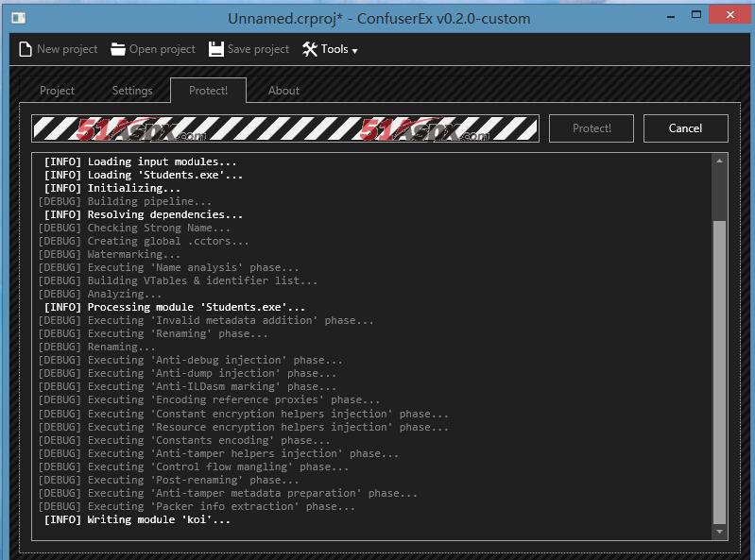Click the Executing 'Renaming' phase line
755x560 pixels.
tap(153, 333)
